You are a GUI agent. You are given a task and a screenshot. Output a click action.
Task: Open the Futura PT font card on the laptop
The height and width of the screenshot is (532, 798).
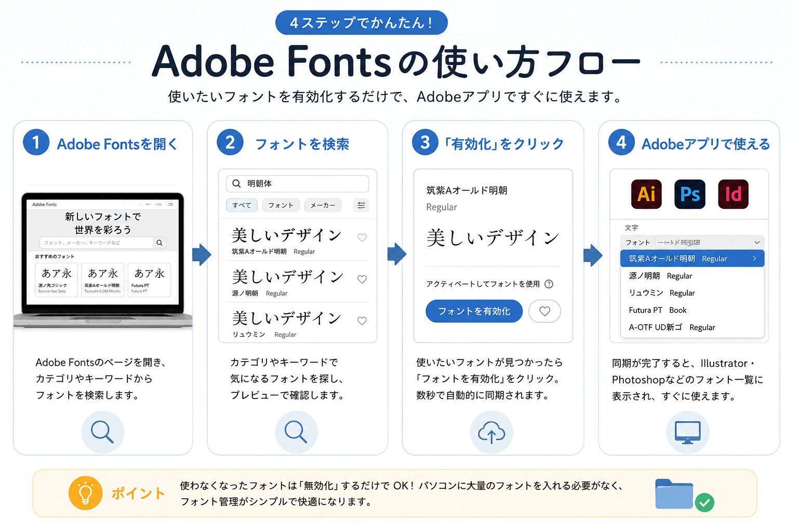pos(149,280)
